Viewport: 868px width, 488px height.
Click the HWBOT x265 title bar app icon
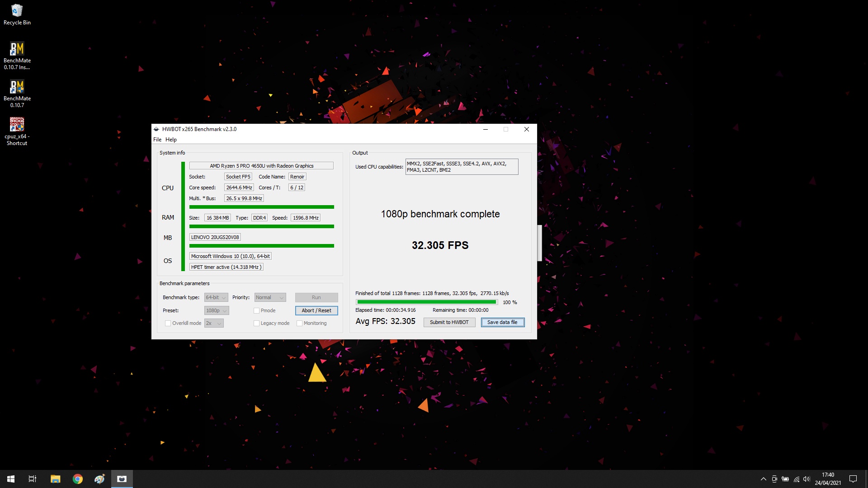tap(156, 129)
